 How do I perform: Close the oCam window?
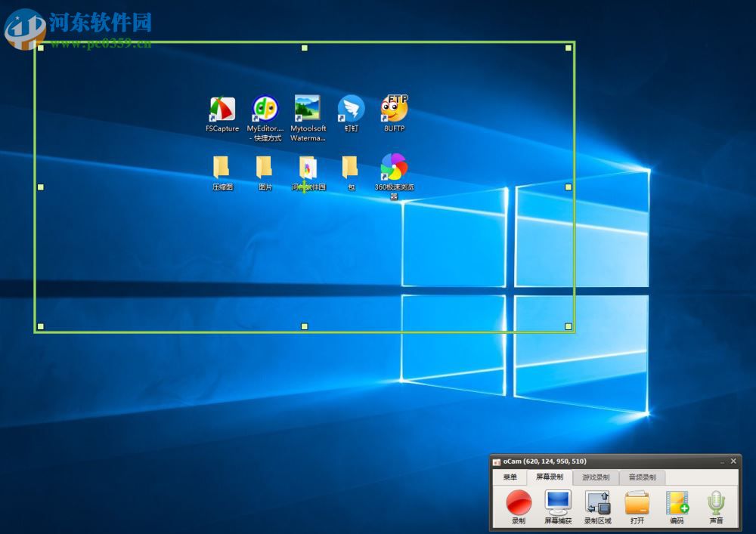tap(733, 461)
